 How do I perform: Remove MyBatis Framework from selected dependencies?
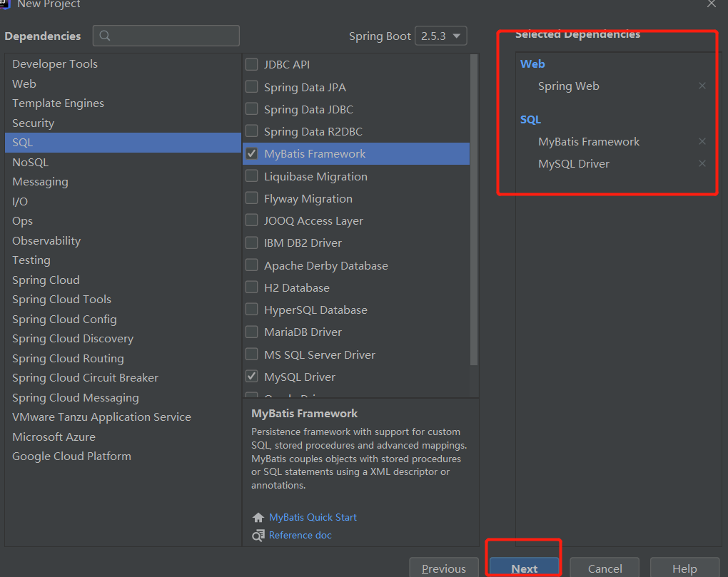point(702,141)
